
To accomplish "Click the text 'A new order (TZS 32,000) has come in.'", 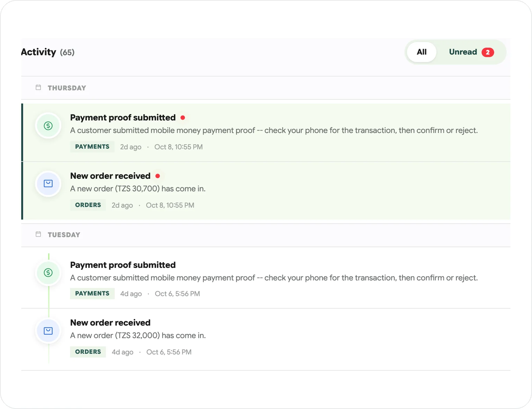I will (x=138, y=336).
